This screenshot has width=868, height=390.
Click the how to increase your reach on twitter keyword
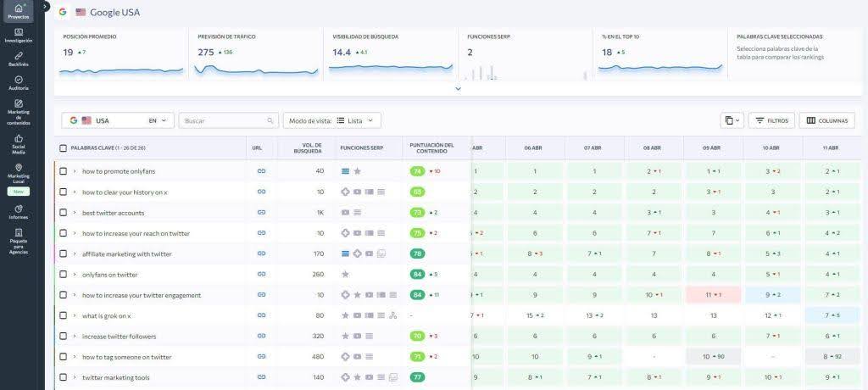point(136,233)
